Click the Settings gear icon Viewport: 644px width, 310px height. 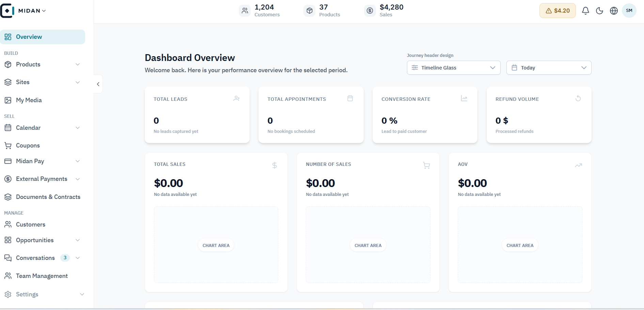[x=8, y=294]
